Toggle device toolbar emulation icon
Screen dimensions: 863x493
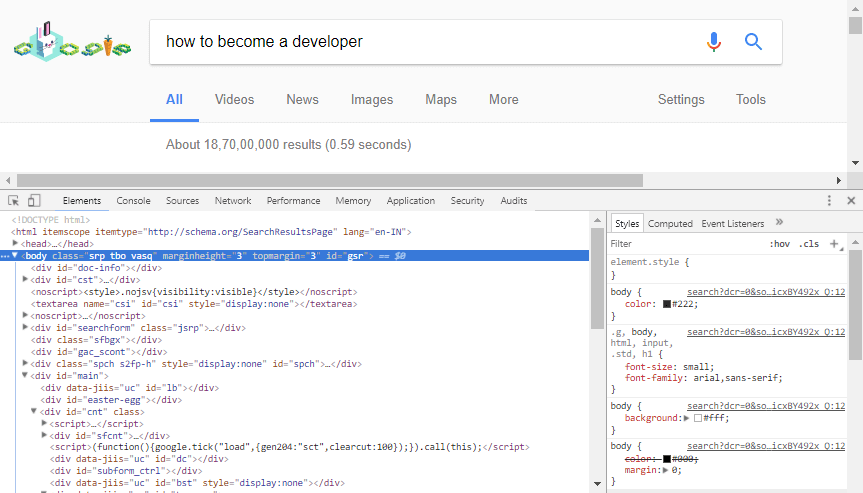34,201
